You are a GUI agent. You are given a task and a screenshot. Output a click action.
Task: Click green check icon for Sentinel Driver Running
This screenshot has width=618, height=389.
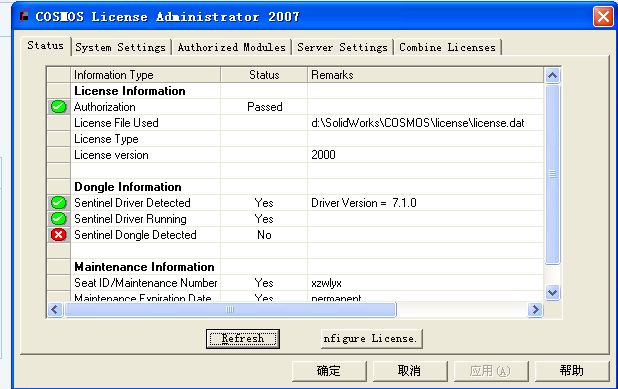click(59, 219)
